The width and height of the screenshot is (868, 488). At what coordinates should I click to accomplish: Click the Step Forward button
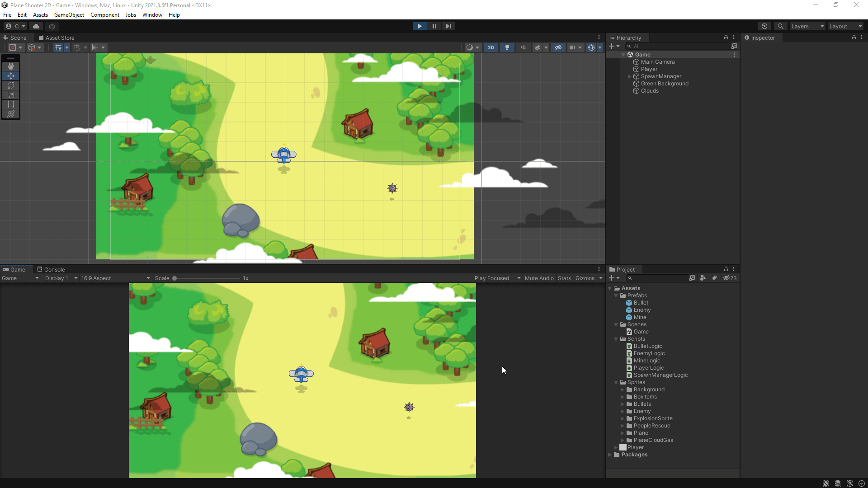448,26
